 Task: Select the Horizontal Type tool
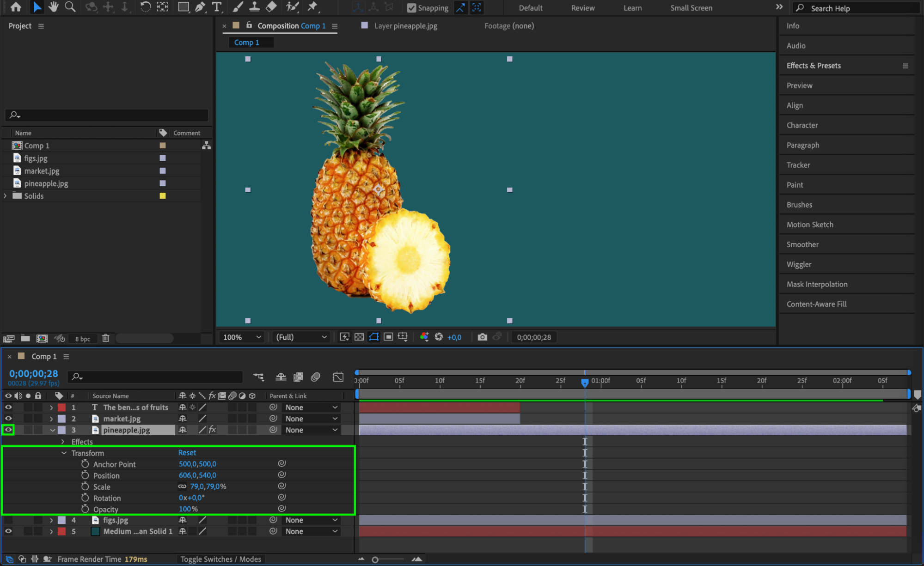216,7
